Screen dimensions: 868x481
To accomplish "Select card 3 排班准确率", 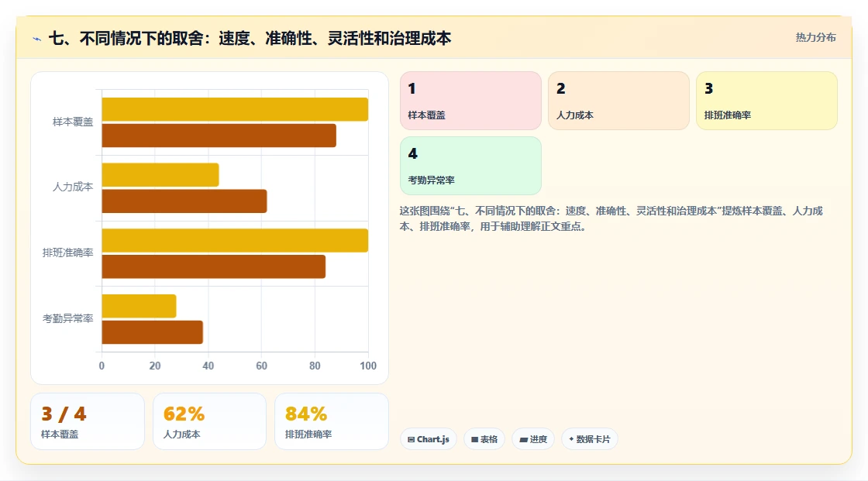I will click(x=766, y=101).
